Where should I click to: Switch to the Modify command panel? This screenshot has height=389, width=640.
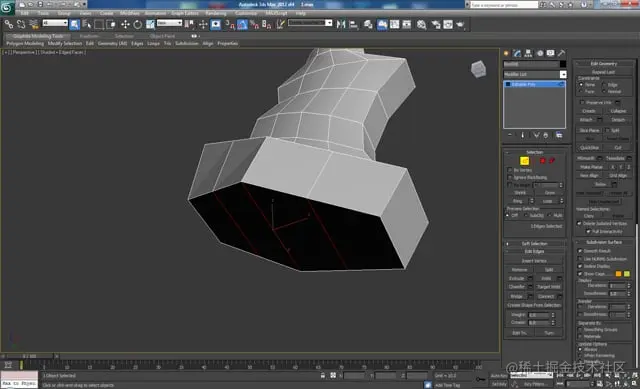(518, 53)
